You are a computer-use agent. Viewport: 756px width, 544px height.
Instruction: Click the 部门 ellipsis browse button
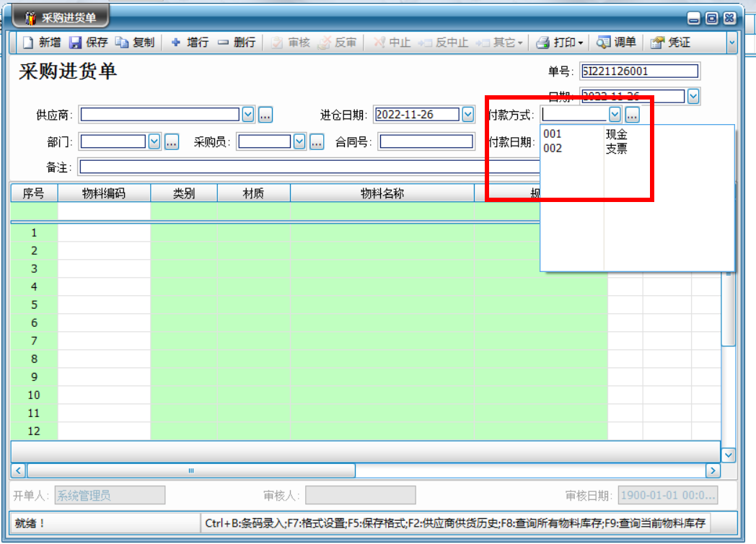172,142
